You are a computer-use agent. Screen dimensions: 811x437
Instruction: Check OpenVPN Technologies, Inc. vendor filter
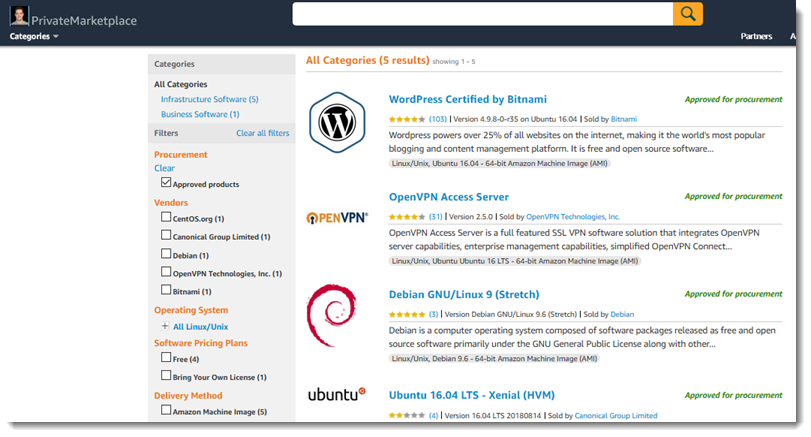coord(166,272)
